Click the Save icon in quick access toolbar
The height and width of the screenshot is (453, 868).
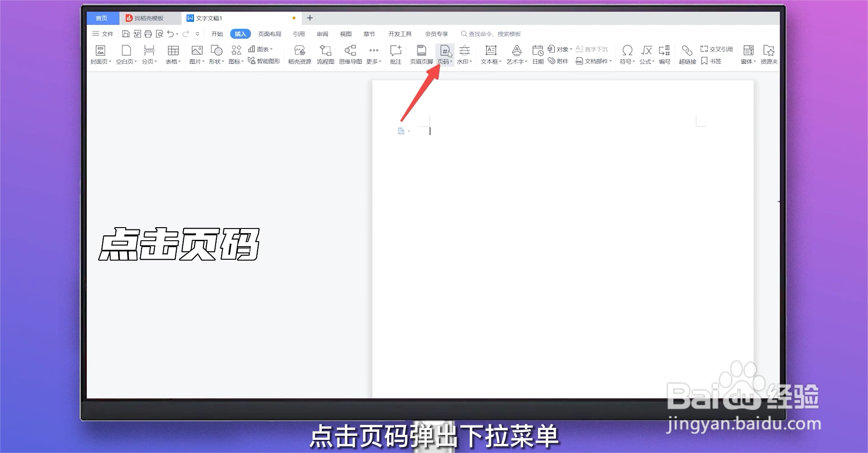pyautogui.click(x=126, y=34)
